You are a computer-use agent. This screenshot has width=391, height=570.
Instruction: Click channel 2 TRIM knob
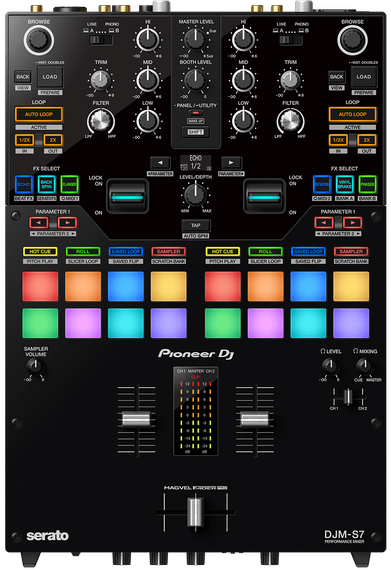[x=290, y=80]
